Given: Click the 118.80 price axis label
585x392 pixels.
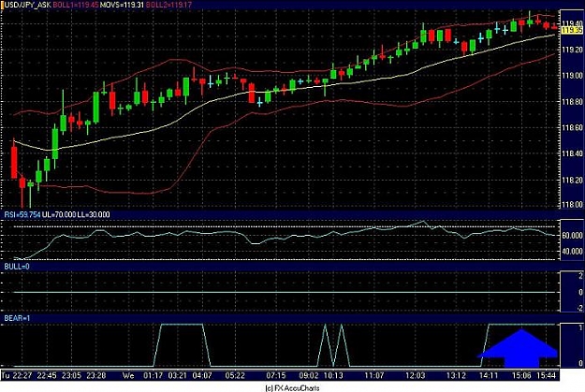Looking at the screenshot, I should tap(572, 101).
